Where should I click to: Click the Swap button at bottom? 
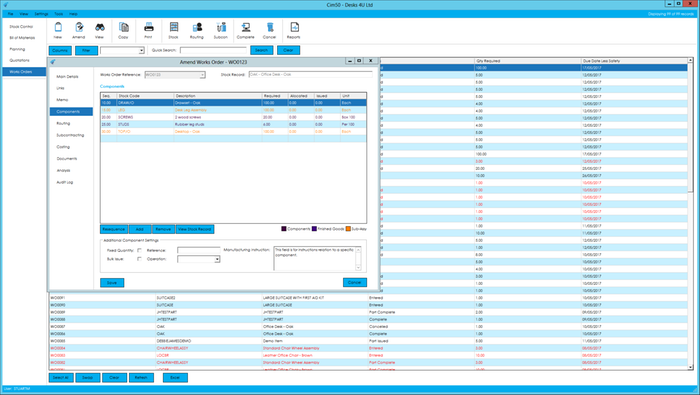point(88,378)
